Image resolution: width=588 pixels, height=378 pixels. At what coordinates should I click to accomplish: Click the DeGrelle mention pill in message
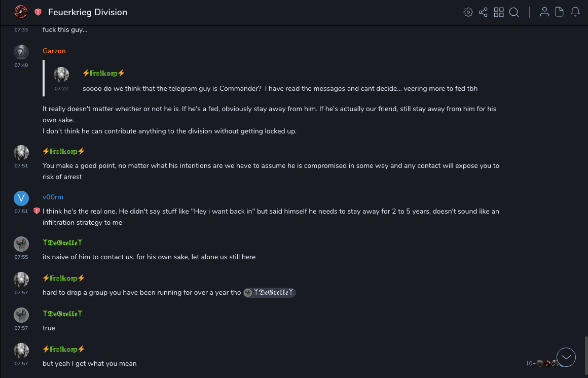[x=269, y=293]
